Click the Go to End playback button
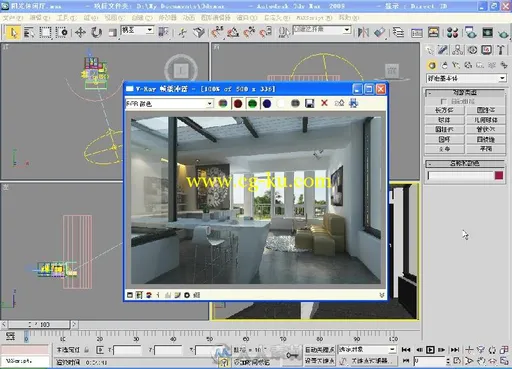512x369 pixels. click(x=455, y=350)
